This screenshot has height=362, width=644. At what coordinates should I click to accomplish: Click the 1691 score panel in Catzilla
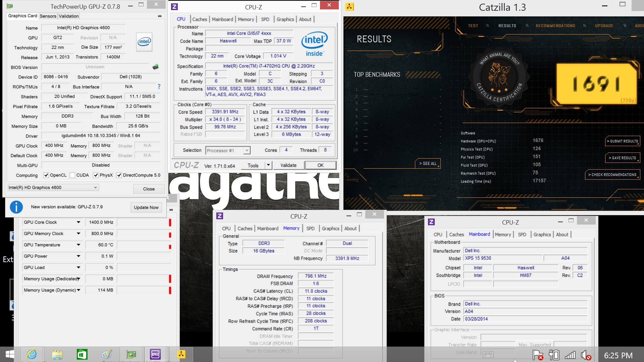coord(596,83)
